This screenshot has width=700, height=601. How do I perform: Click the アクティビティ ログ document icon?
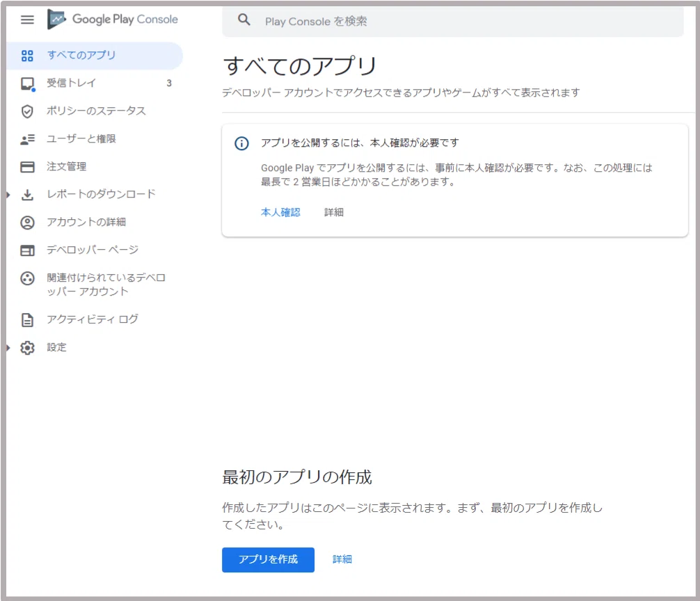[x=27, y=320]
